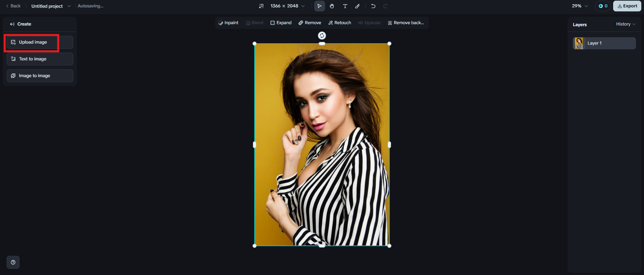
Task: Click the Blend option
Action: pos(254,23)
